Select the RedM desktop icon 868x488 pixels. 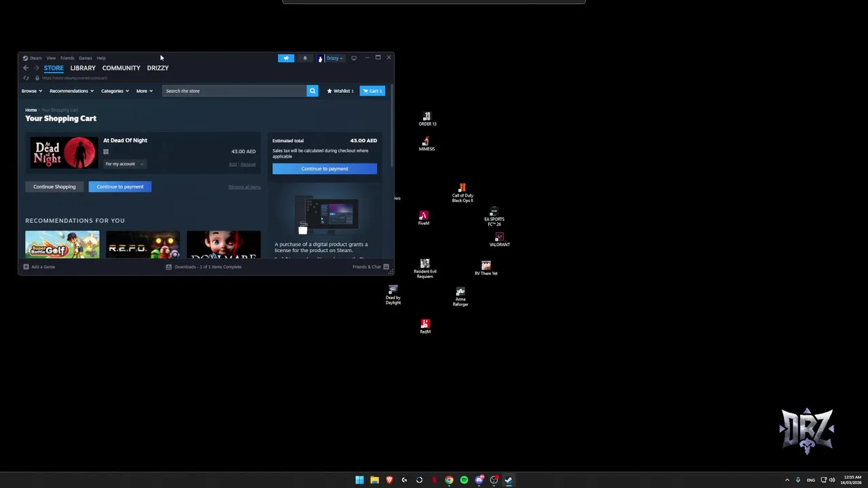point(425,326)
